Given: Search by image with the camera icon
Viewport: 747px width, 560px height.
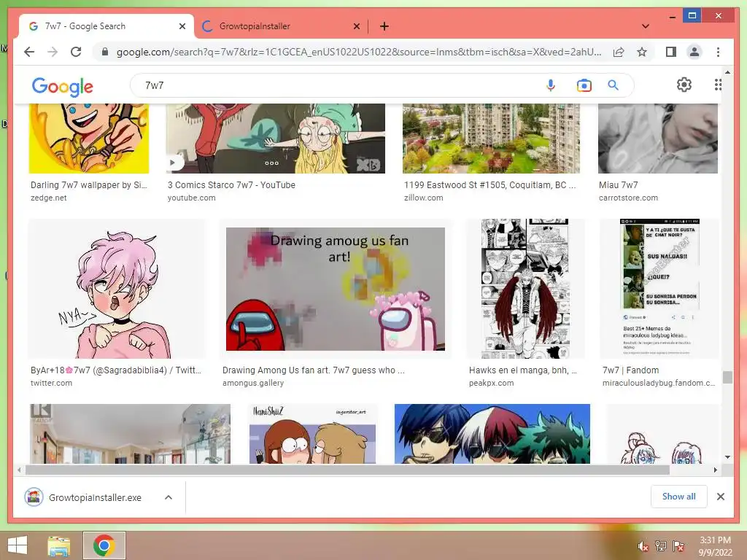Looking at the screenshot, I should click(584, 85).
